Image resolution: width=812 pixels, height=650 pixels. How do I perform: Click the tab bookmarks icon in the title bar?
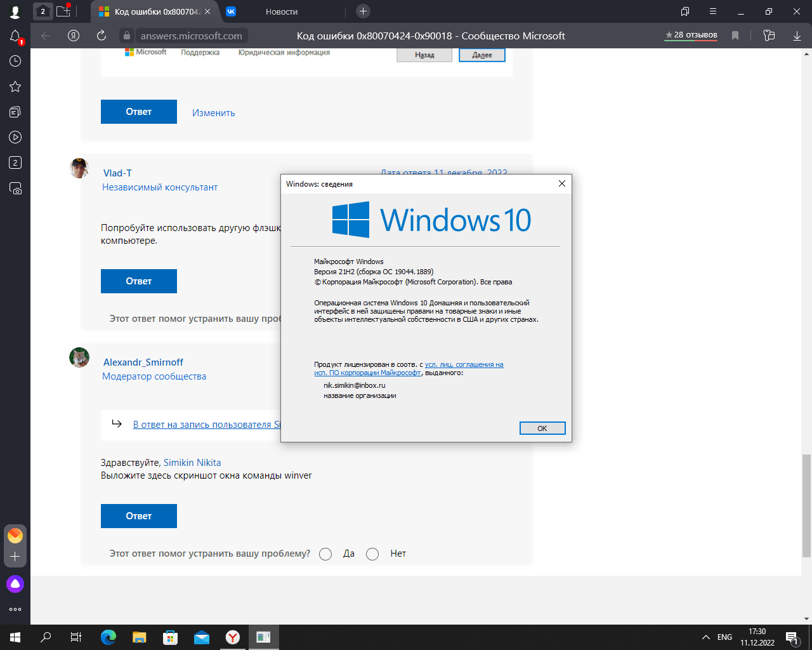(x=685, y=11)
